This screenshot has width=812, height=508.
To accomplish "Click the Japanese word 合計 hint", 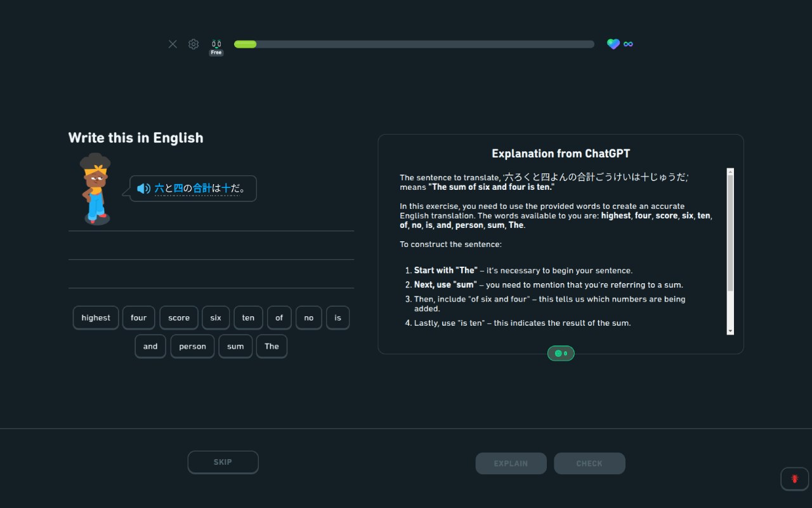I will [x=202, y=188].
